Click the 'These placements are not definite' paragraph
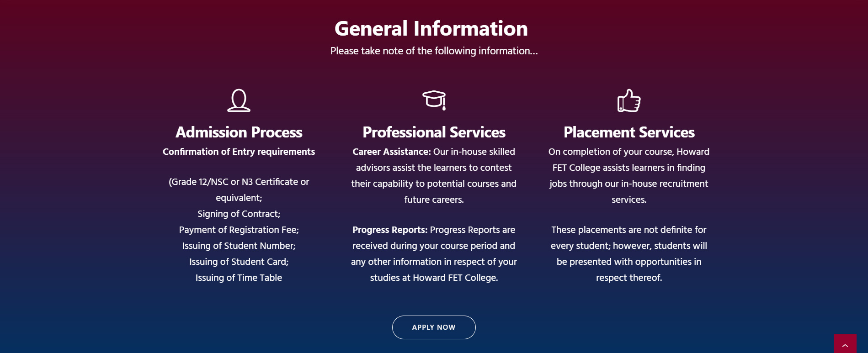The image size is (868, 353). click(x=629, y=253)
